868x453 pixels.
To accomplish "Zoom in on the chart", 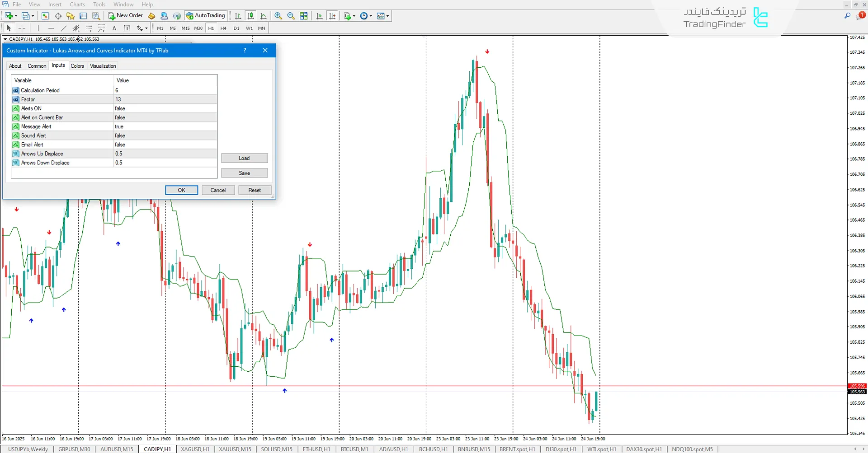I will coord(278,16).
